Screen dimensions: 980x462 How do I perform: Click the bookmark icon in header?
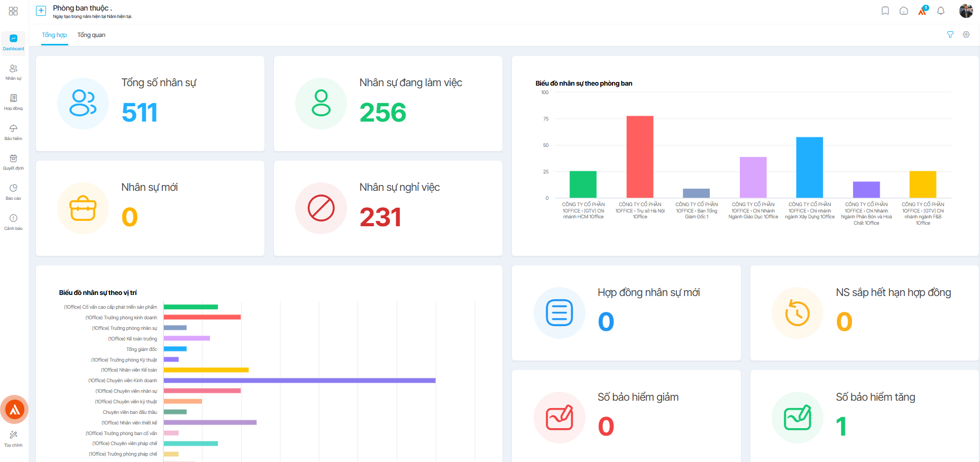coord(885,11)
